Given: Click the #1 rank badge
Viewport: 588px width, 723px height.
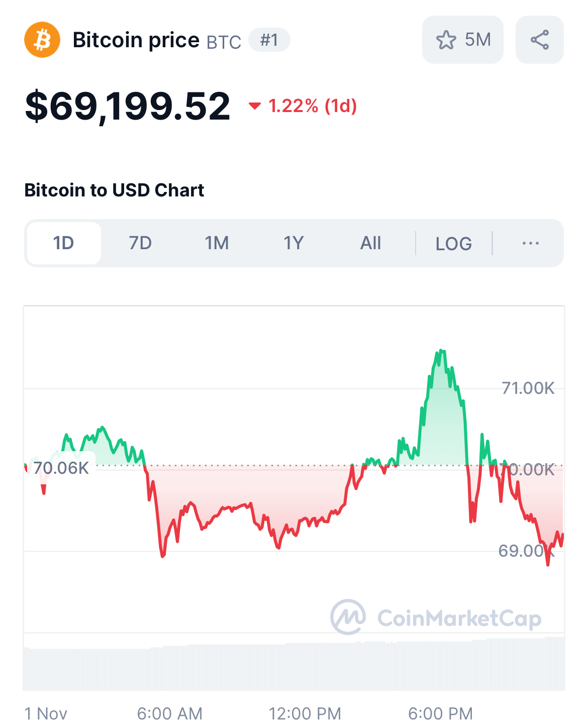Looking at the screenshot, I should click(x=269, y=40).
